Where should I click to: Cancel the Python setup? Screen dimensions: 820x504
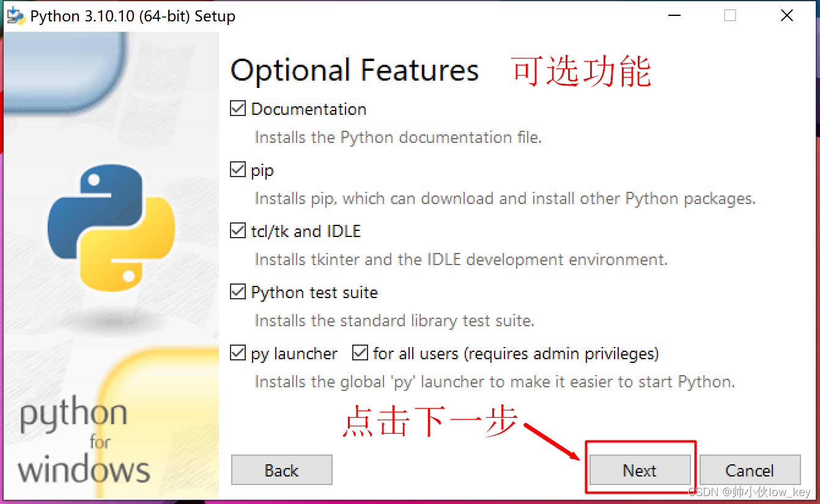click(750, 470)
